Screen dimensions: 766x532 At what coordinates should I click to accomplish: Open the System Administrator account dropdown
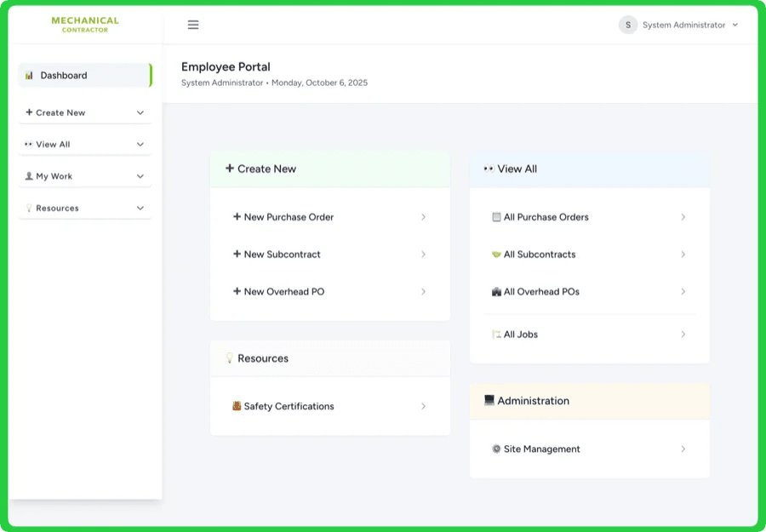(679, 25)
